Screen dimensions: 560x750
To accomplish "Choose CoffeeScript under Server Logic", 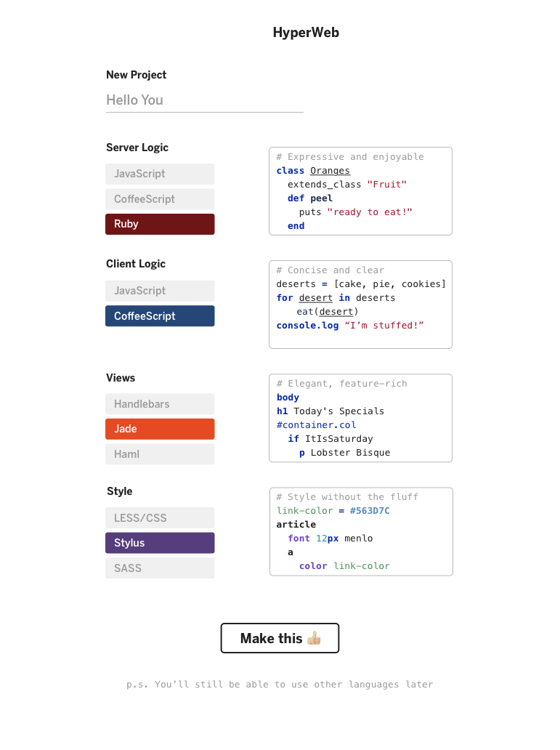I will [x=160, y=199].
